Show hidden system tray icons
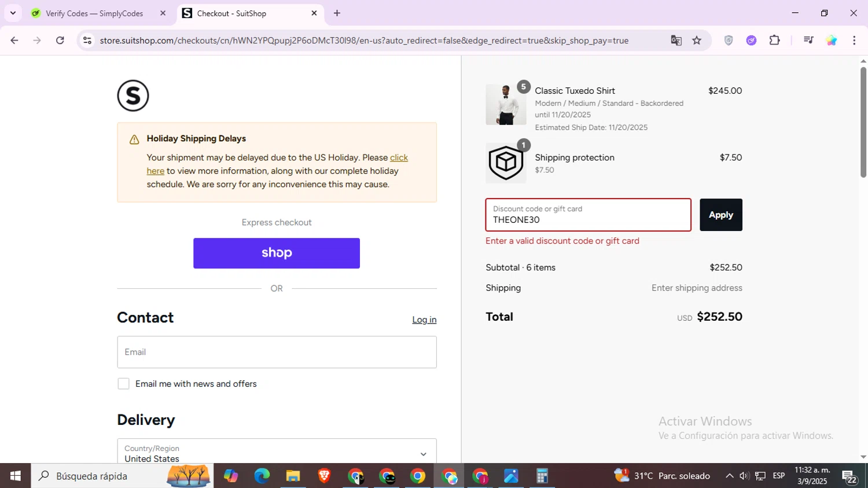 click(729, 476)
